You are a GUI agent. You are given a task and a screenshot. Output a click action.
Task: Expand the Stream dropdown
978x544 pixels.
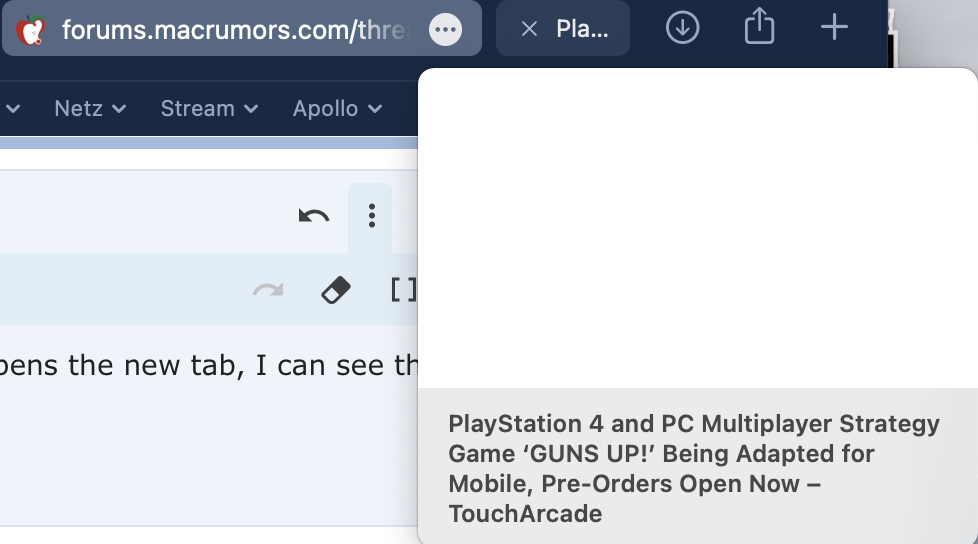click(210, 109)
